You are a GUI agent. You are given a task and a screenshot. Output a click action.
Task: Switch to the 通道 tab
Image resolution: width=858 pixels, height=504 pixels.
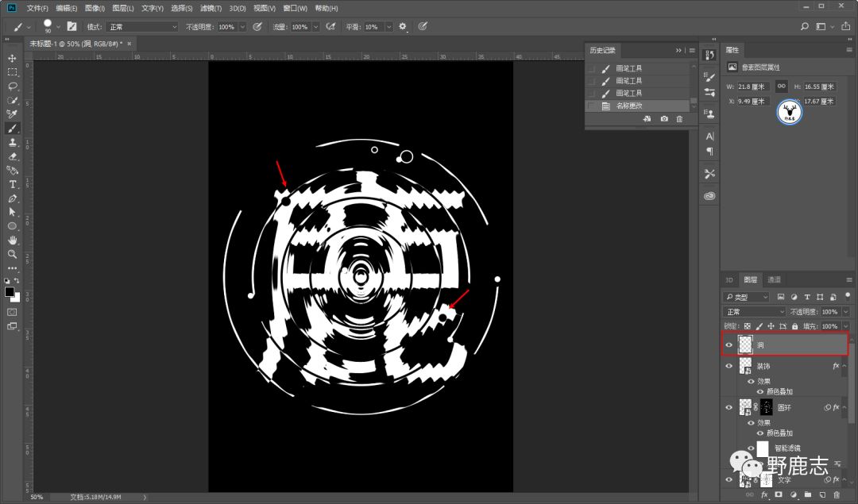pyautogui.click(x=774, y=280)
